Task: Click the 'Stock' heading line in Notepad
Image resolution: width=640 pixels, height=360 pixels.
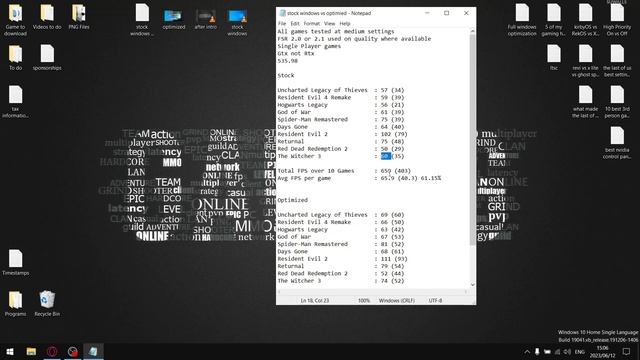Action: (x=286, y=76)
